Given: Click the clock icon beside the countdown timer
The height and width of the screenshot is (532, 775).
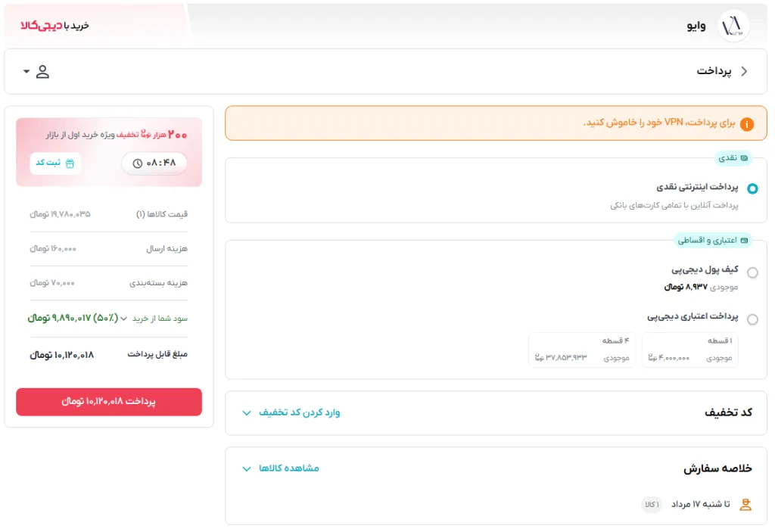Looking at the screenshot, I should pos(138,163).
